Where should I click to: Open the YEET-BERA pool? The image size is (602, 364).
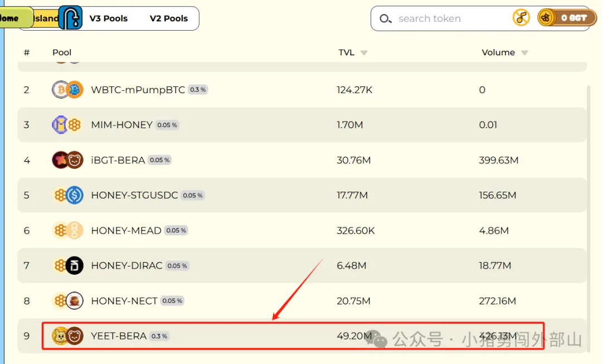point(302,336)
